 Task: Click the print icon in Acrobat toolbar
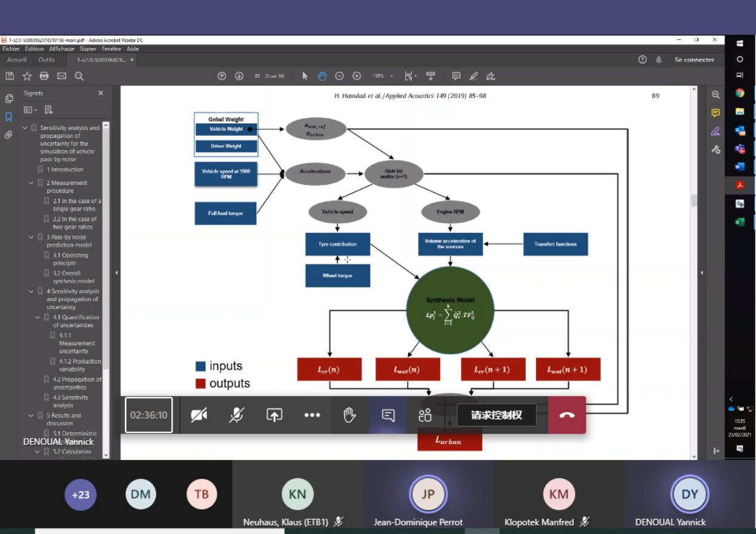click(44, 76)
